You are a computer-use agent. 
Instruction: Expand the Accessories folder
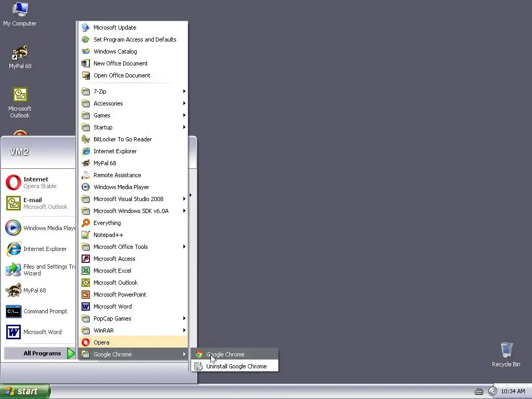tap(133, 103)
